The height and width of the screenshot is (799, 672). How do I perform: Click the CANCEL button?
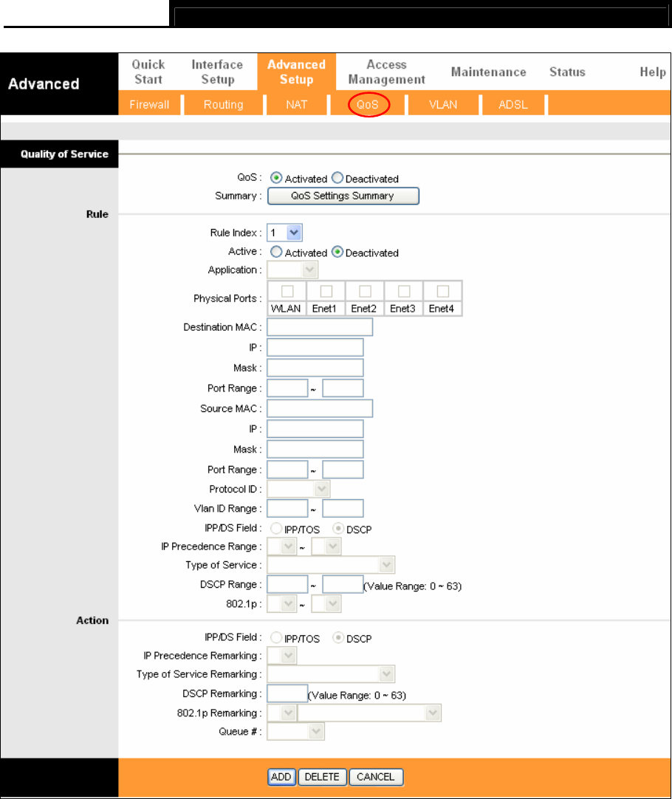(x=376, y=777)
